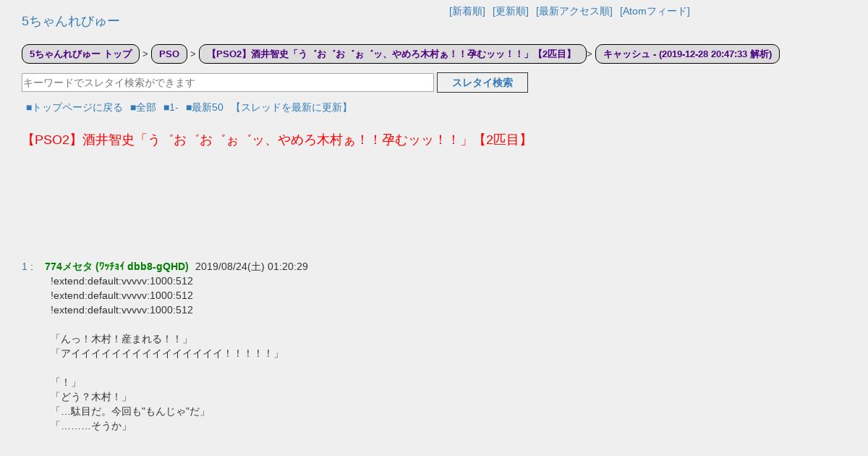Select the キャッシュ breadcrumb button
The height and width of the screenshot is (456, 868).
click(x=687, y=54)
